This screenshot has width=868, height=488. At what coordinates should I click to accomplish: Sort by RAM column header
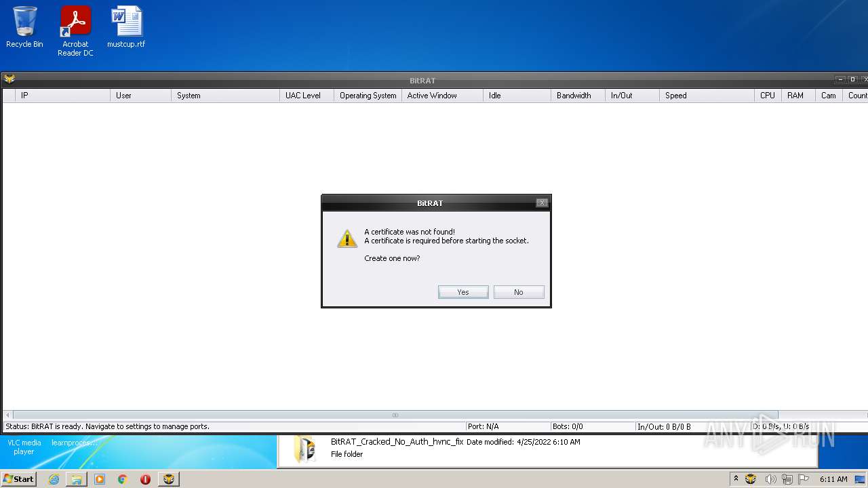(798, 96)
